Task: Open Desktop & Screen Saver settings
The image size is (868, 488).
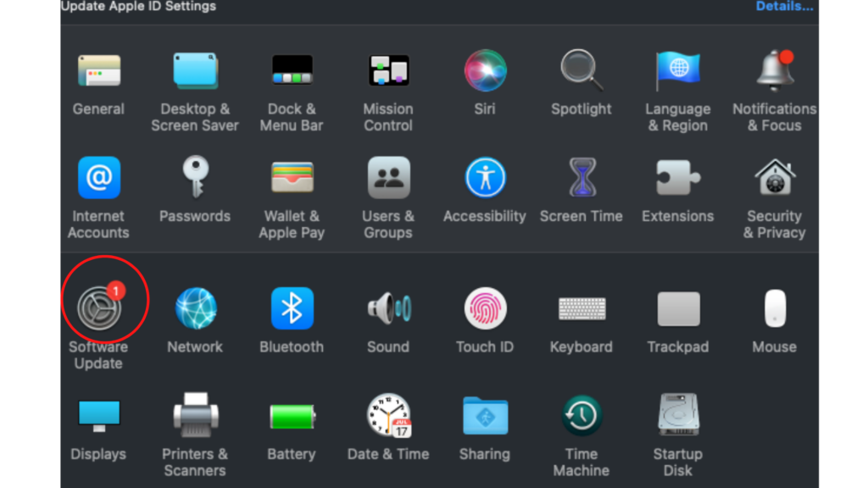Action: click(x=195, y=71)
